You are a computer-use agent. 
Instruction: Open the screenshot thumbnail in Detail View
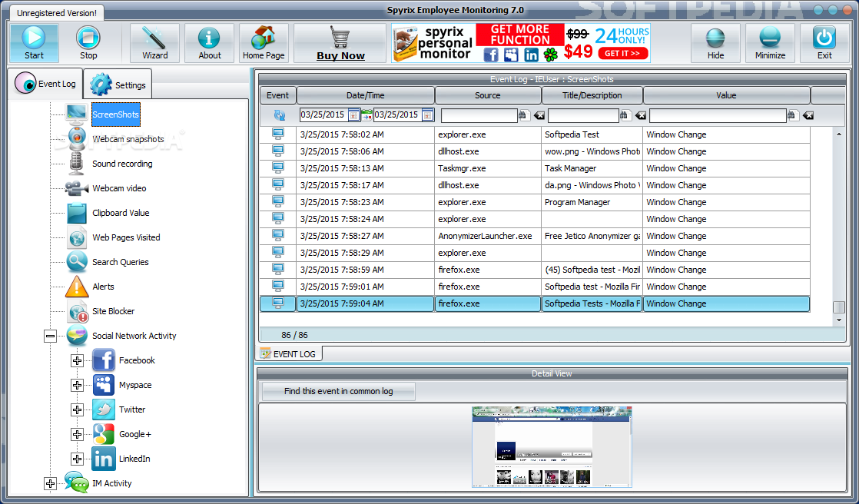click(552, 447)
